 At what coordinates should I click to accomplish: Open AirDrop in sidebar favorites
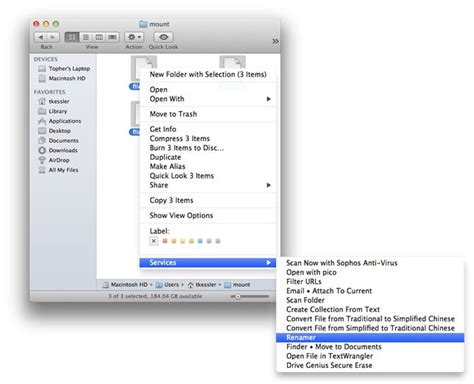(x=54, y=160)
